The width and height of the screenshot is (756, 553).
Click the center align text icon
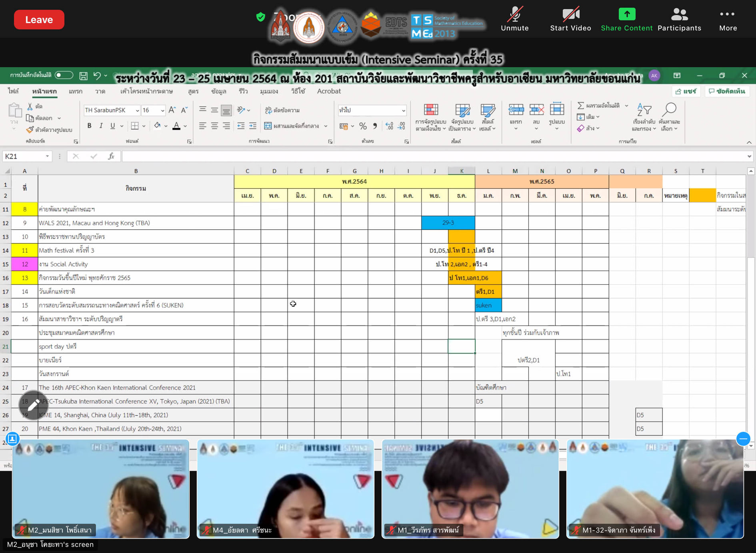(x=214, y=126)
